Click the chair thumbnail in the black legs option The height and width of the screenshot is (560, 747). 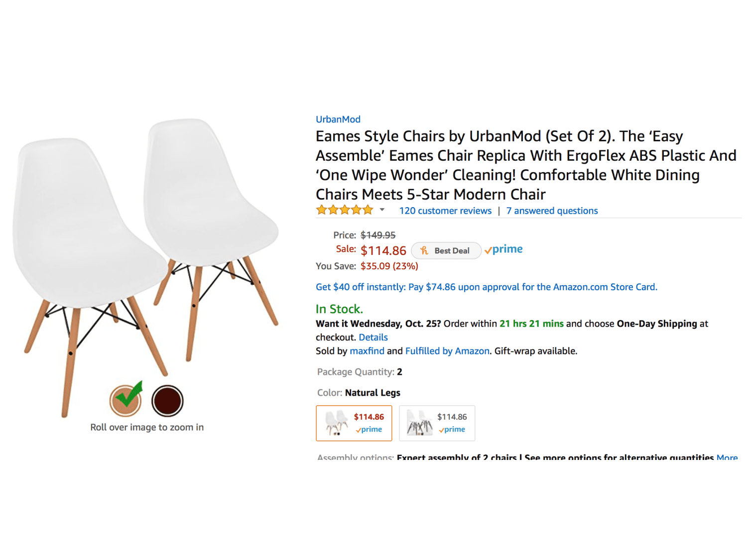pyautogui.click(x=419, y=423)
